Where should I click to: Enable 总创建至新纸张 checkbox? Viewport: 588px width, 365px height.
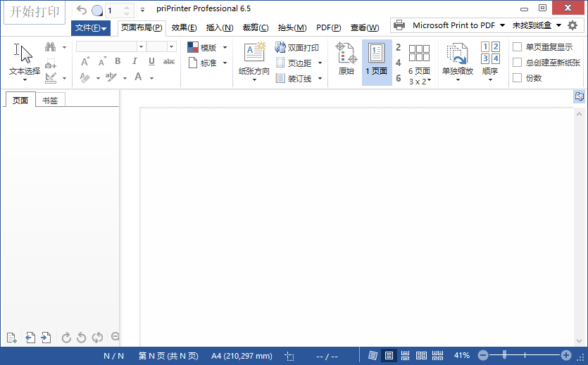click(x=517, y=62)
